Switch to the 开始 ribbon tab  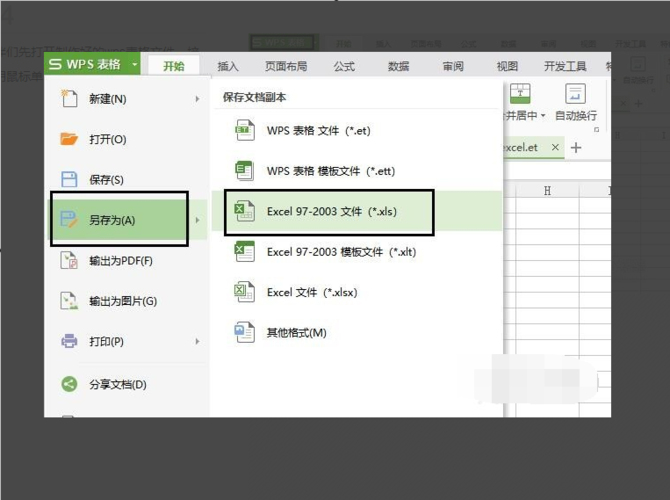[173, 66]
